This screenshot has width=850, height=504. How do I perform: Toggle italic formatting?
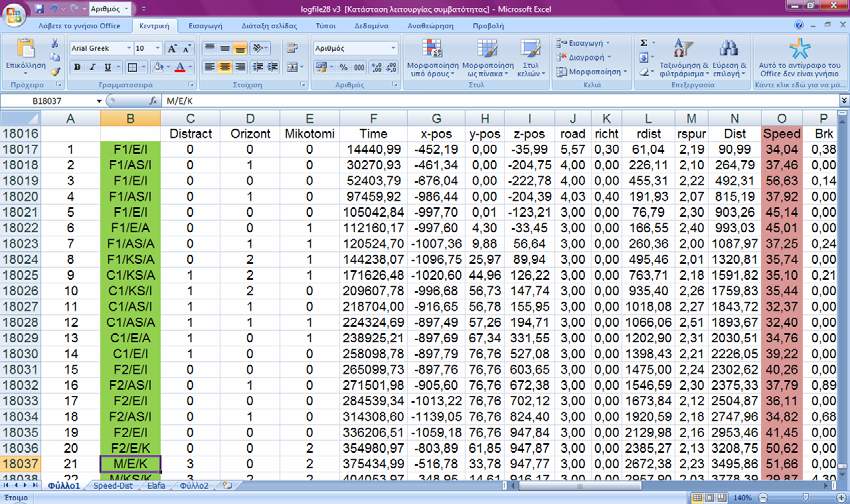coord(93,67)
